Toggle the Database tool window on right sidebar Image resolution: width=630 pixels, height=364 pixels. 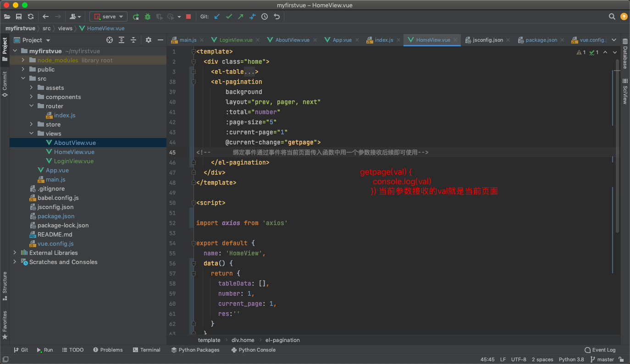pyautogui.click(x=625, y=54)
